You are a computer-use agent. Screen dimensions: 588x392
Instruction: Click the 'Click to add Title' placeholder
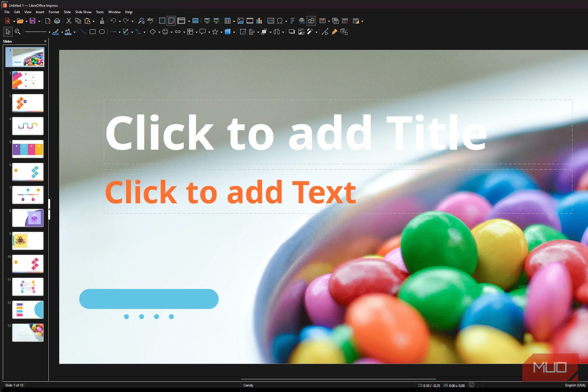338,132
